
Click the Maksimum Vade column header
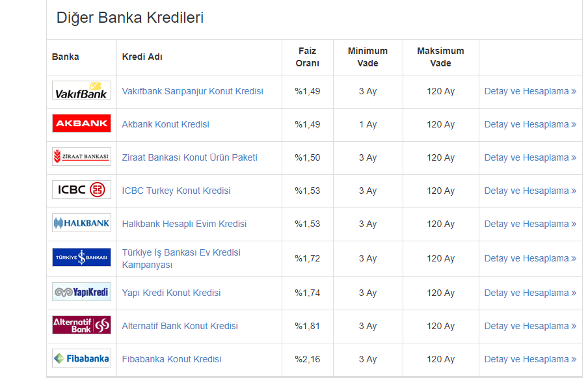tap(440, 57)
